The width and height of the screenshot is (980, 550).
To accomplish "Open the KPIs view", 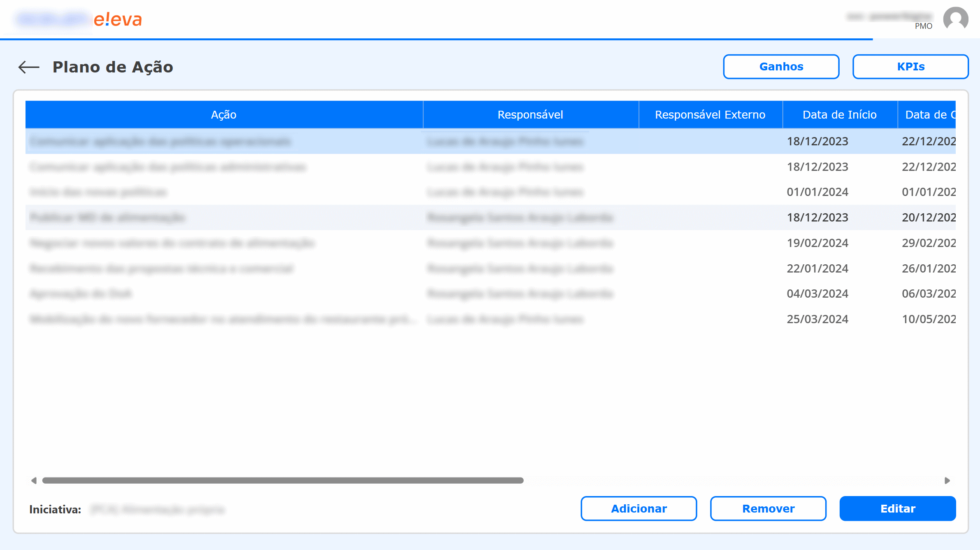I will tap(910, 66).
